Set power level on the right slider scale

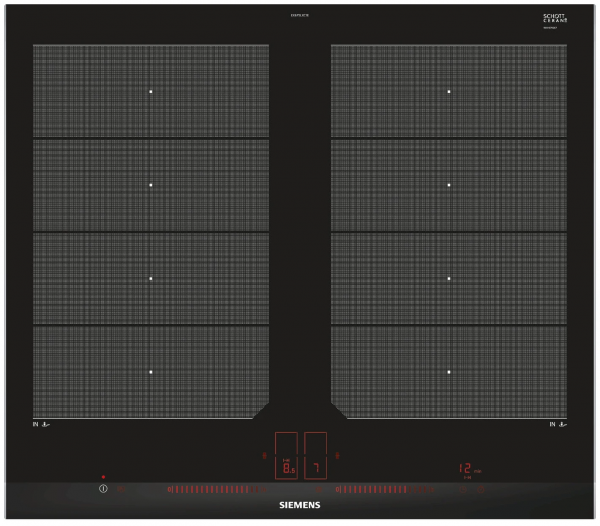[x=385, y=489]
